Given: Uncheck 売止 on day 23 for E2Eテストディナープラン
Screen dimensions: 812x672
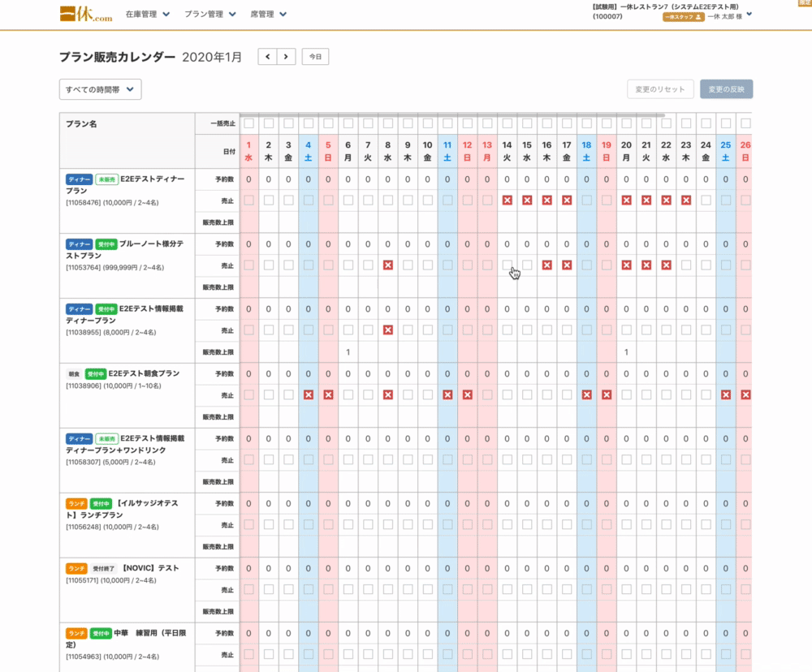Looking at the screenshot, I should pyautogui.click(x=685, y=200).
